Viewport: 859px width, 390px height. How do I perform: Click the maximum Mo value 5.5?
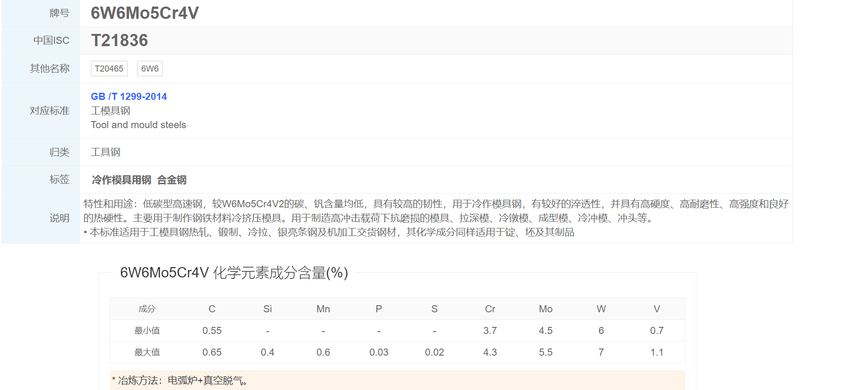(x=546, y=352)
